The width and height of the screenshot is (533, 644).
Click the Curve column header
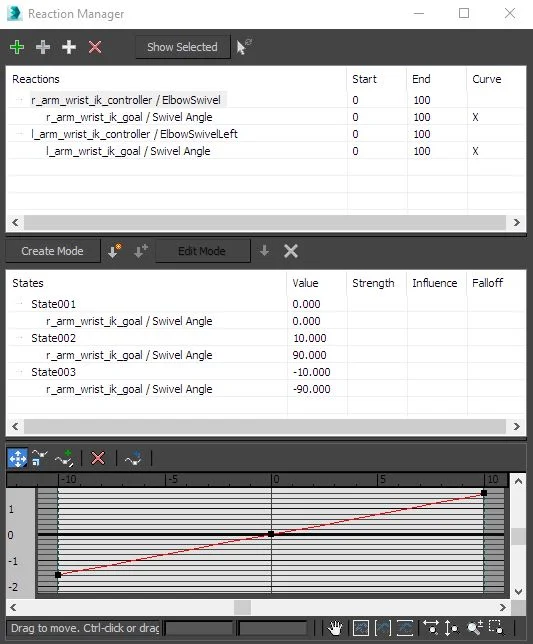click(496, 79)
